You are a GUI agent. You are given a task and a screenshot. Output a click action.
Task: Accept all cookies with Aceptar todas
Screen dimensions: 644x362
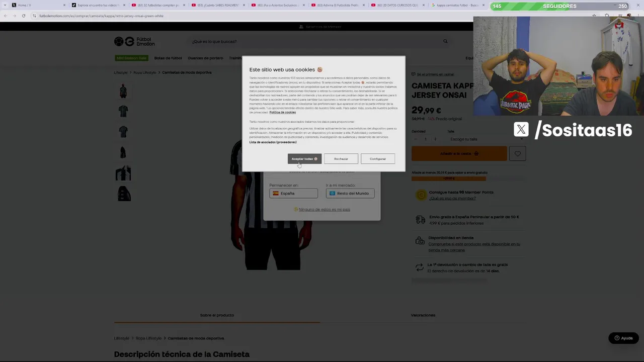tap(304, 159)
